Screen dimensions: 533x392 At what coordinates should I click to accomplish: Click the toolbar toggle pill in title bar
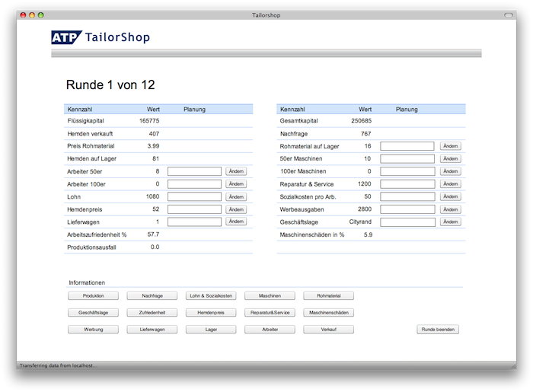point(509,15)
